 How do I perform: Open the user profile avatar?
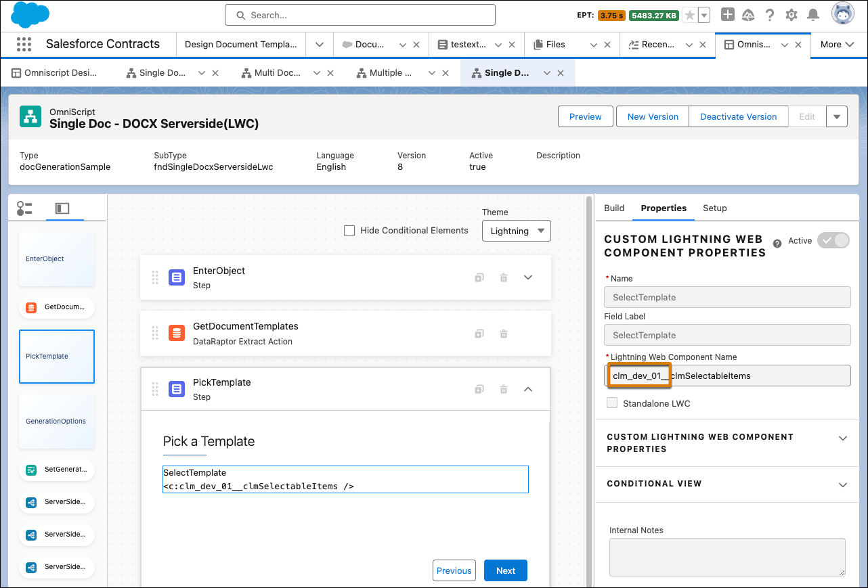click(x=843, y=14)
